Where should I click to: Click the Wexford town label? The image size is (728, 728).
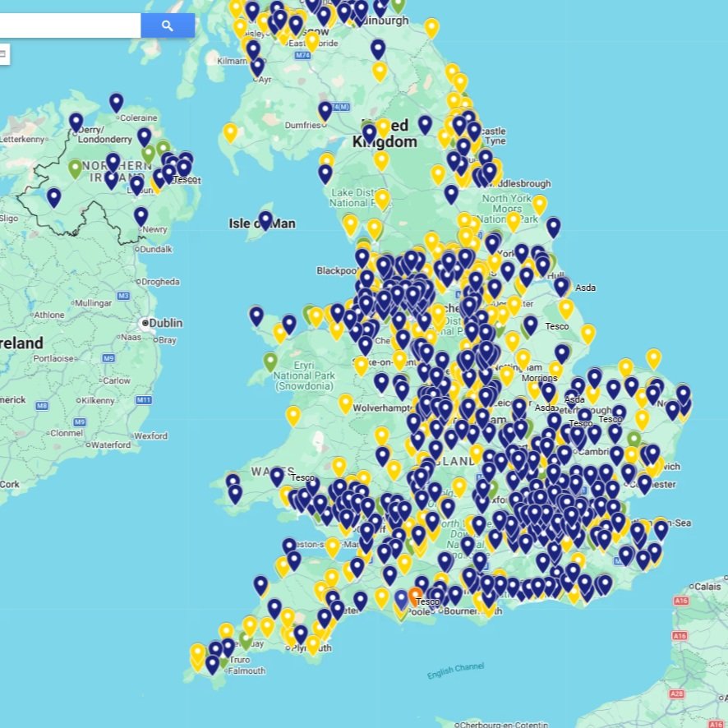(x=151, y=436)
